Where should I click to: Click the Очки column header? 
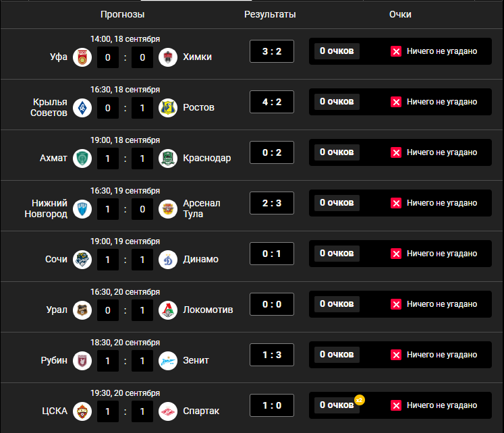tap(400, 14)
